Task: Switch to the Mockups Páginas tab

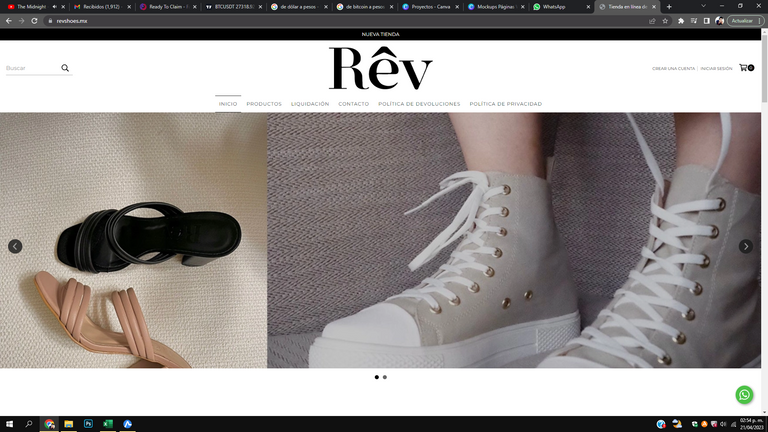Action: coord(496,7)
